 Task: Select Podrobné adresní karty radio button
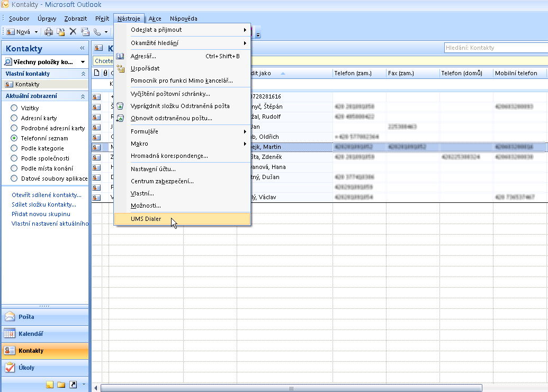(x=14, y=128)
